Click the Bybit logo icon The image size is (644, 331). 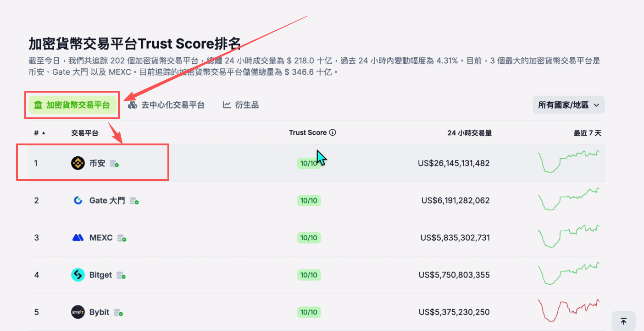(78, 312)
